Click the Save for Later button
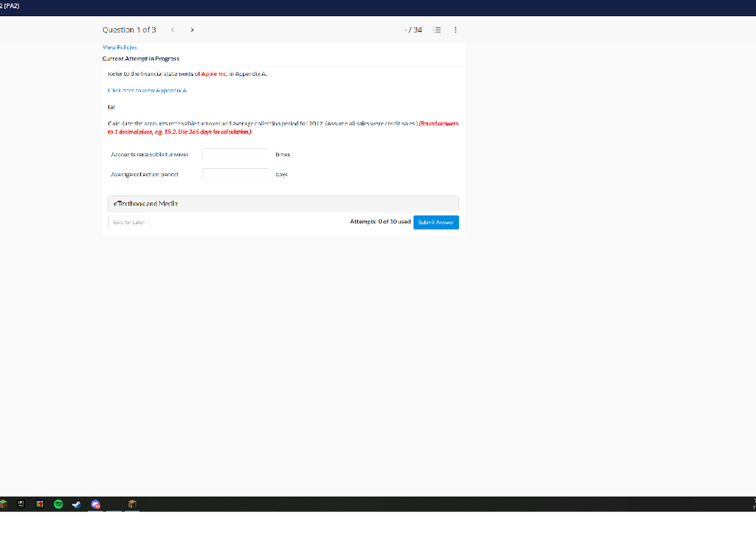The width and height of the screenshot is (756, 543). (128, 222)
